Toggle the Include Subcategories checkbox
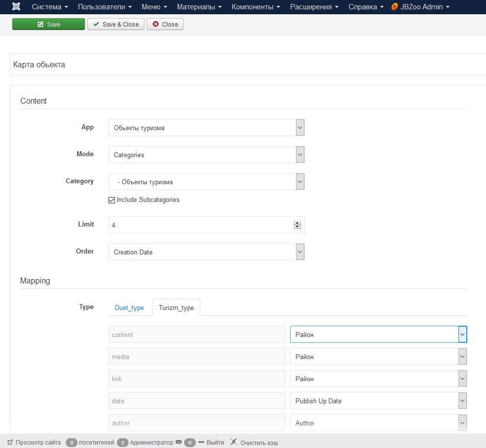The image size is (486, 448). 112,200
